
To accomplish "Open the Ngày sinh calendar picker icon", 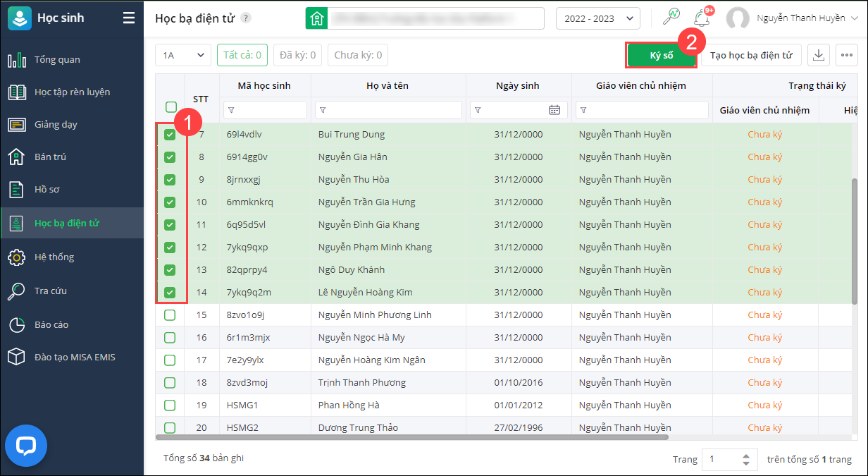I will [554, 110].
